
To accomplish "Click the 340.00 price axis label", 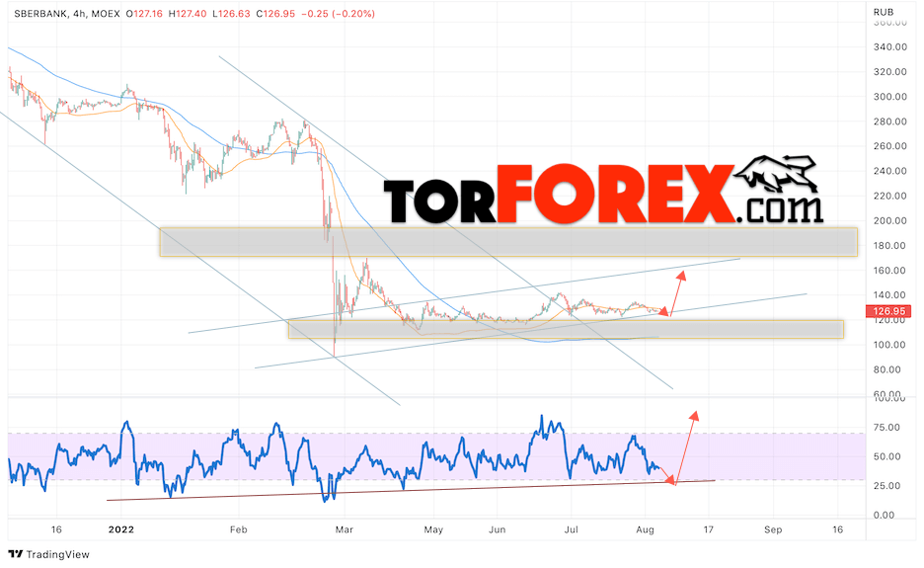I will coord(889,46).
